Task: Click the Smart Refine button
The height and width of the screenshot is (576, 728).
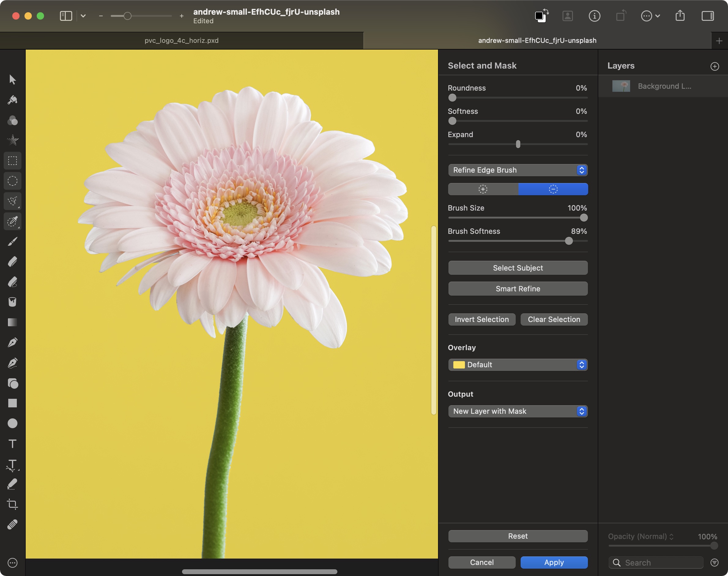Action: point(518,288)
